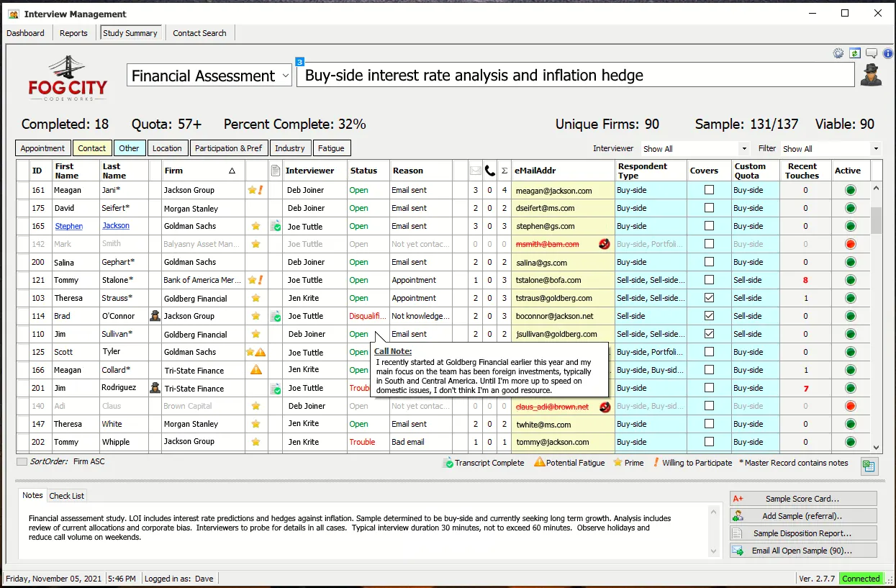
Task: Click transcript complete icon in Brad O'Connor row
Action: tap(275, 316)
